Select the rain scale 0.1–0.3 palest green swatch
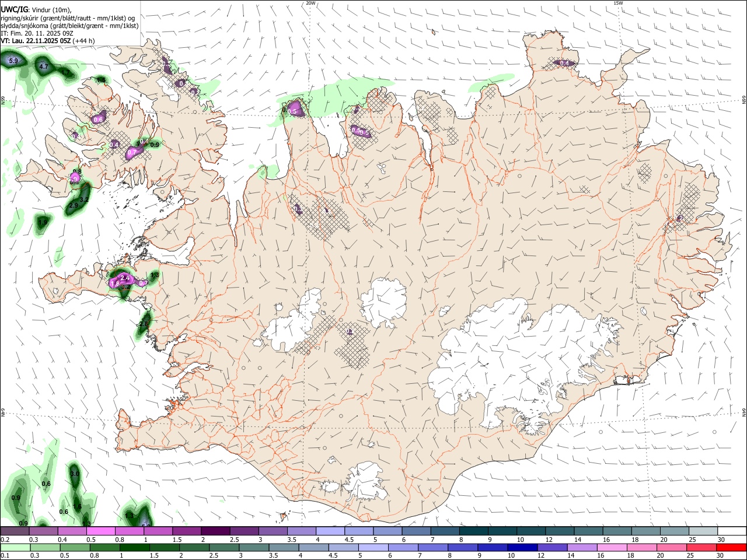The height and width of the screenshot is (560, 747). tap(15, 548)
